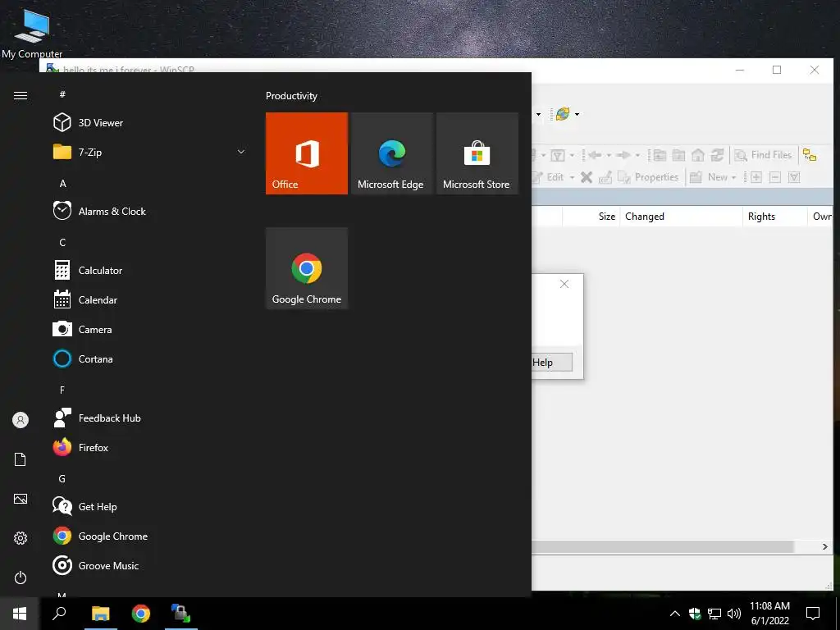Click Help button in WinSCP dialog
Viewport: 840px width, 630px height.
pyautogui.click(x=552, y=362)
